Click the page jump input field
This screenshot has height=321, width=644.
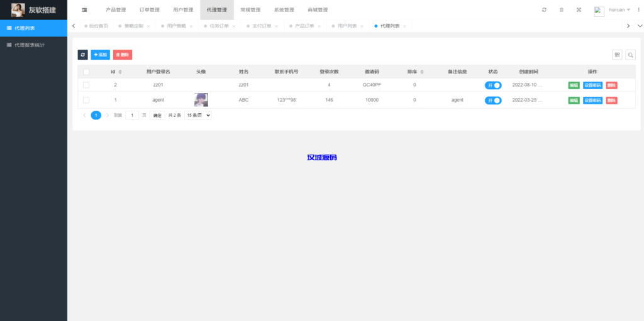click(132, 116)
